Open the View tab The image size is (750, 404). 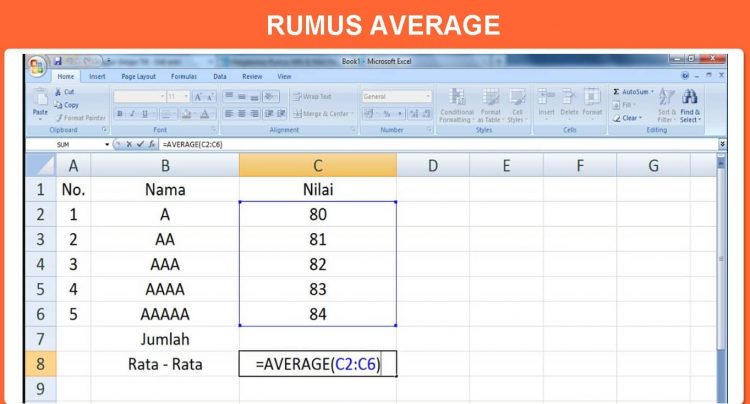284,76
